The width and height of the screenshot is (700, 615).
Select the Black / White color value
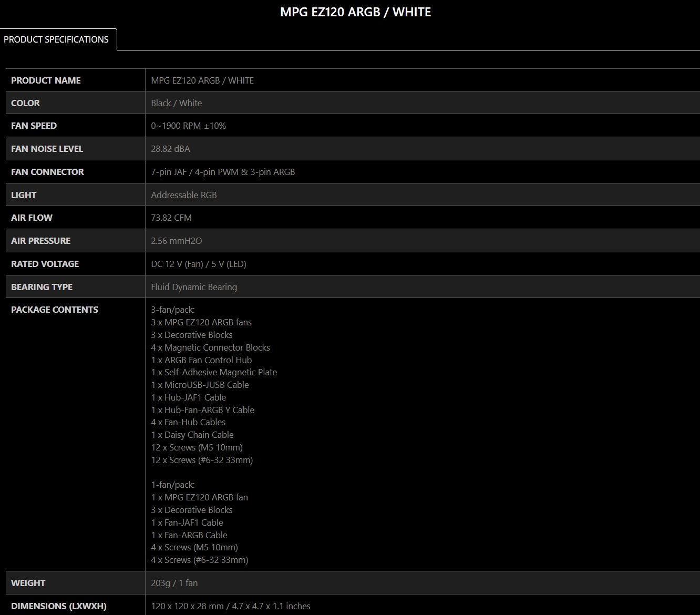[x=177, y=103]
